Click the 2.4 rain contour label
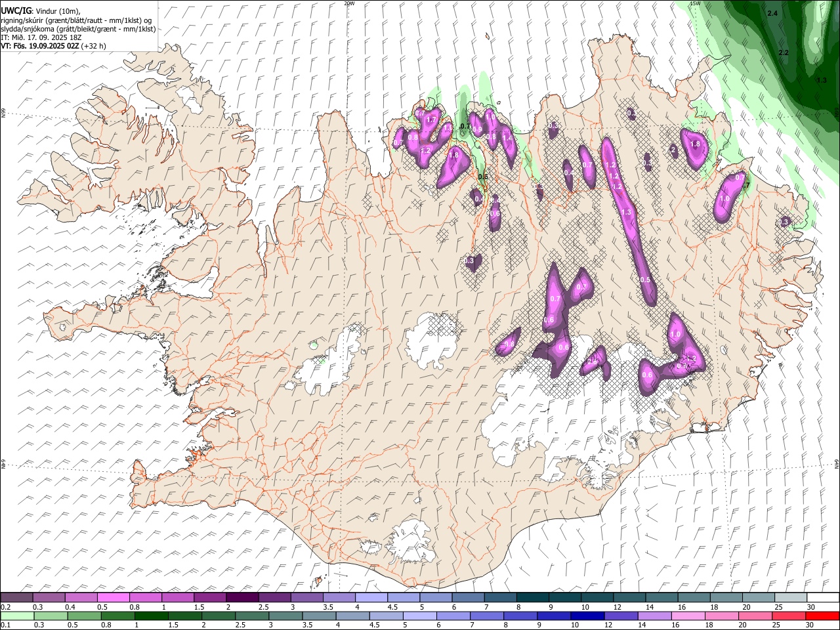Screen dimensions: 840x630 click(x=772, y=13)
